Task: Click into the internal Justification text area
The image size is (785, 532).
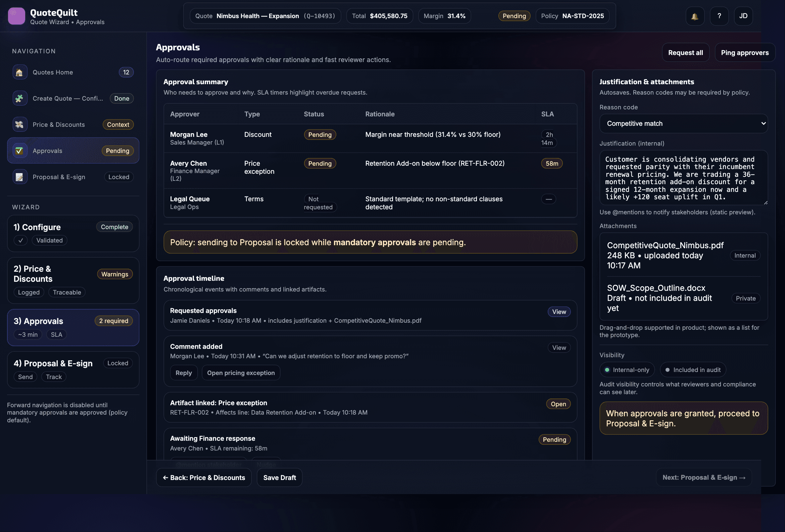Action: click(x=683, y=177)
